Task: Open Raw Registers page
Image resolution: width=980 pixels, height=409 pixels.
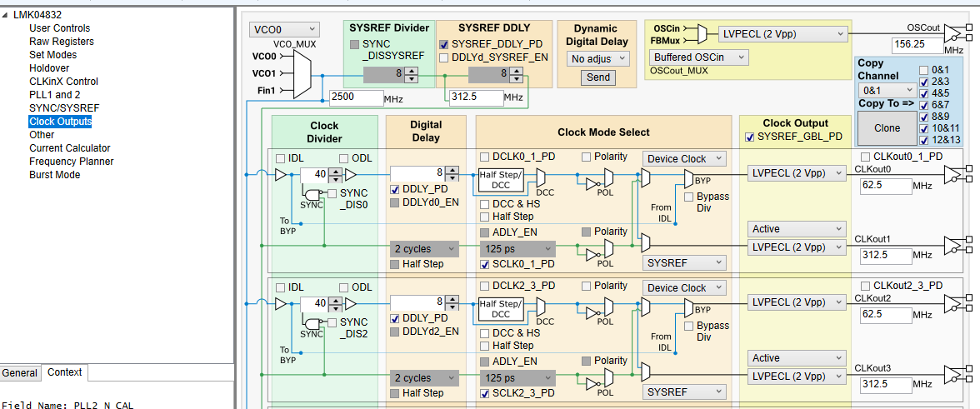Action: (62, 41)
